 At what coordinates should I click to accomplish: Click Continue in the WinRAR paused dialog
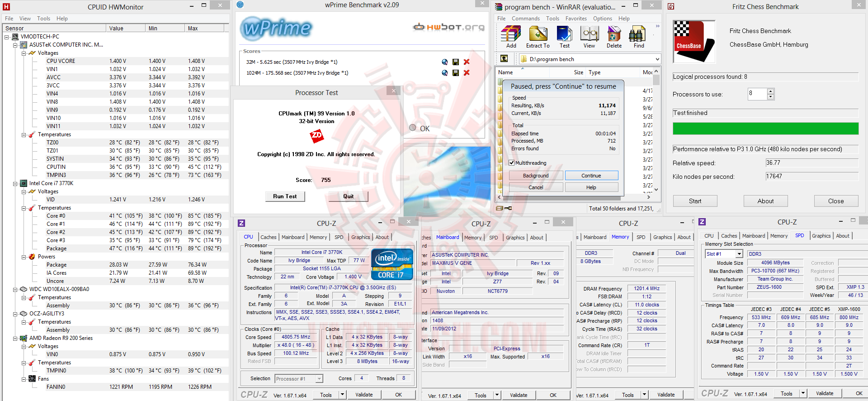pos(591,176)
